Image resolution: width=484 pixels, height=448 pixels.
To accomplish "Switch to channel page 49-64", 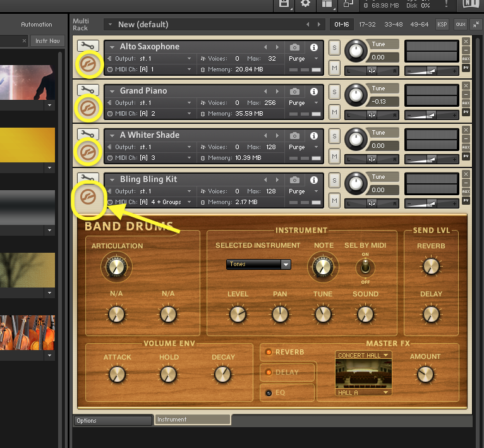I will pos(419,25).
